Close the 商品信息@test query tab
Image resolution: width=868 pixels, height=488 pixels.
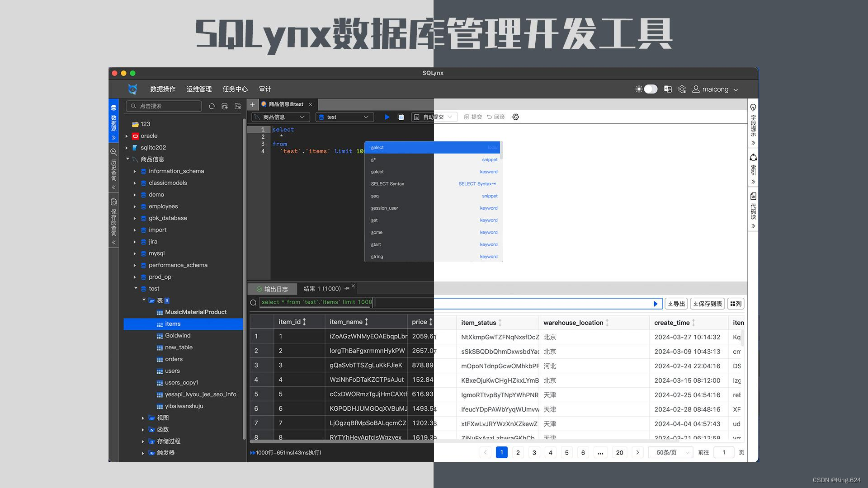[x=310, y=104]
